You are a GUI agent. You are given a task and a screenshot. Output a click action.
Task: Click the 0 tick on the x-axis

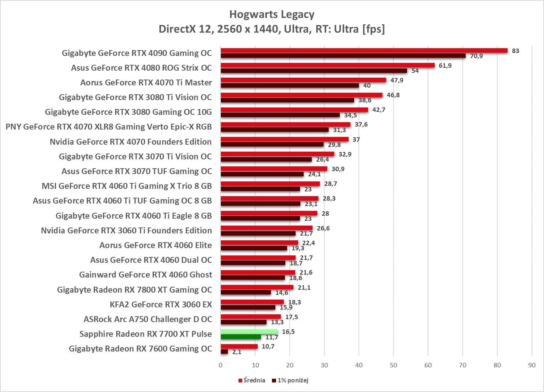220,365
